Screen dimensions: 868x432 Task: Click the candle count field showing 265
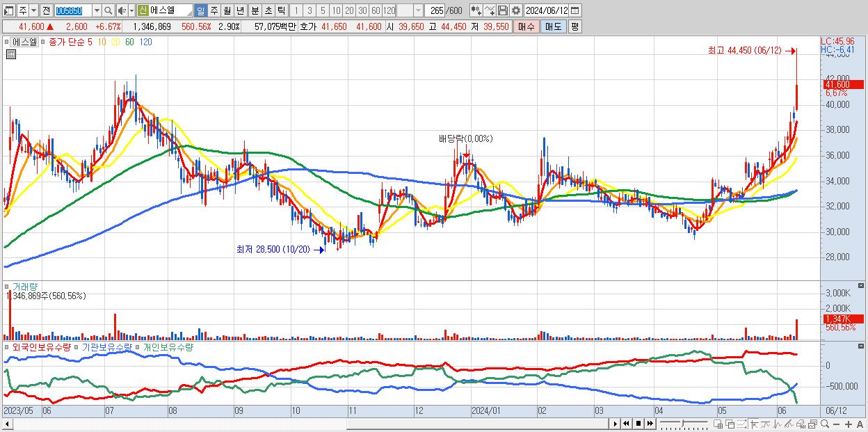[435, 10]
